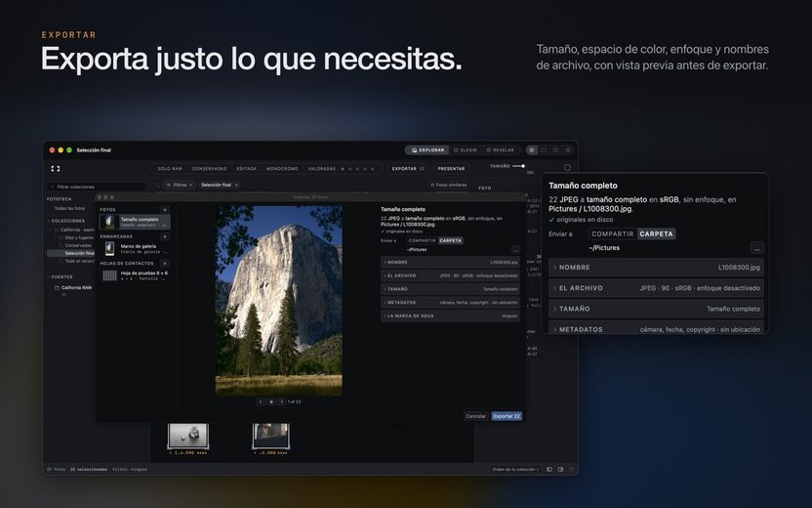Screen dimensions: 812x508
Task: Toggle the VALORADAS filter
Action: [322, 169]
